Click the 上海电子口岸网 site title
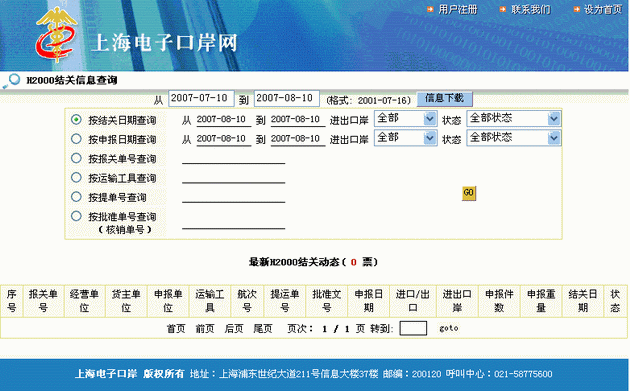 pyautogui.click(x=164, y=43)
